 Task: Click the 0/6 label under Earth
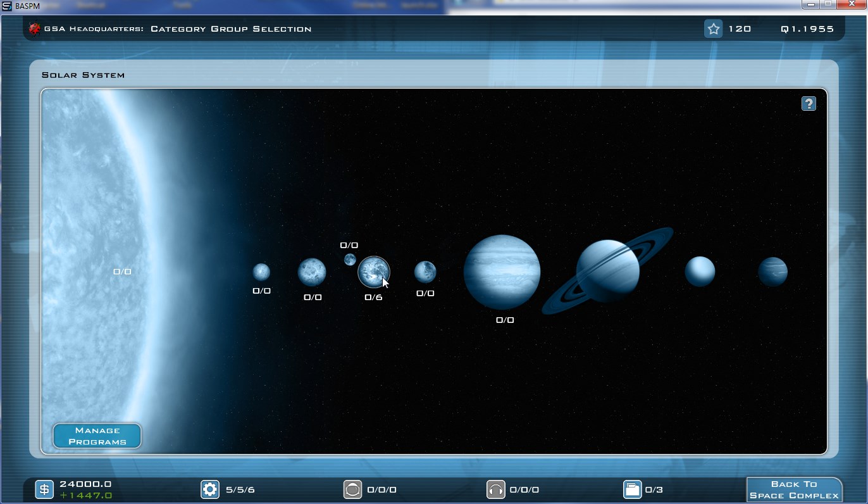[x=373, y=298]
